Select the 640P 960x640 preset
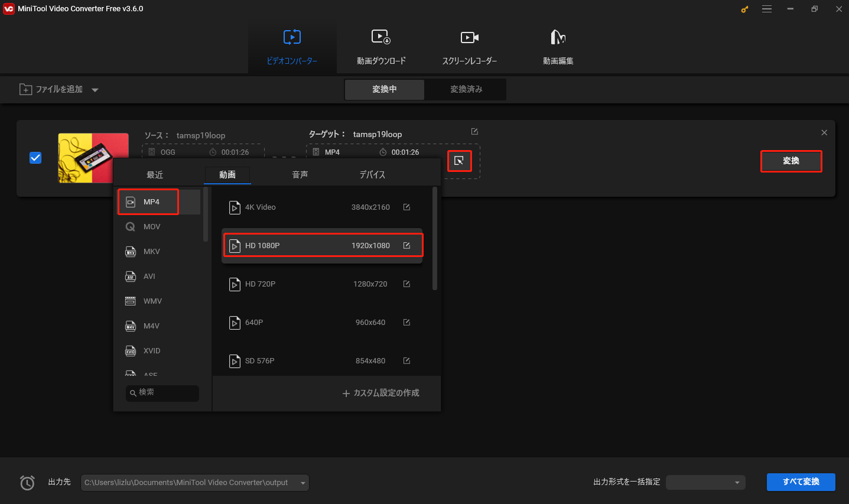 [x=322, y=323]
